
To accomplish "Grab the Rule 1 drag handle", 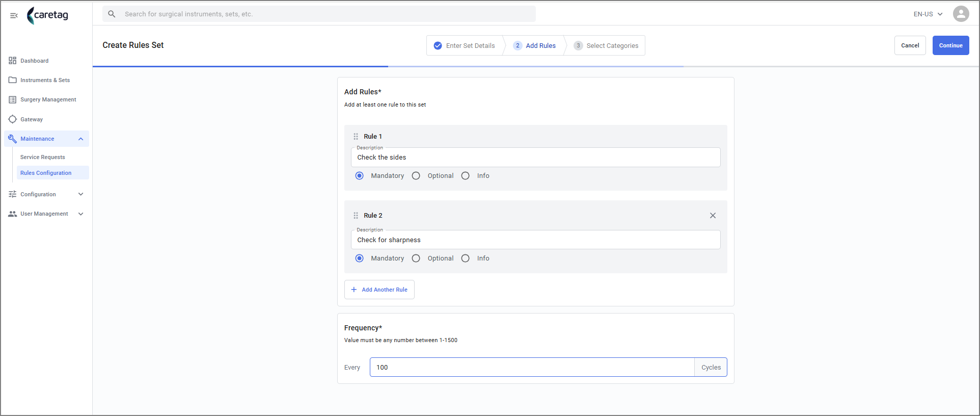I will pos(356,137).
